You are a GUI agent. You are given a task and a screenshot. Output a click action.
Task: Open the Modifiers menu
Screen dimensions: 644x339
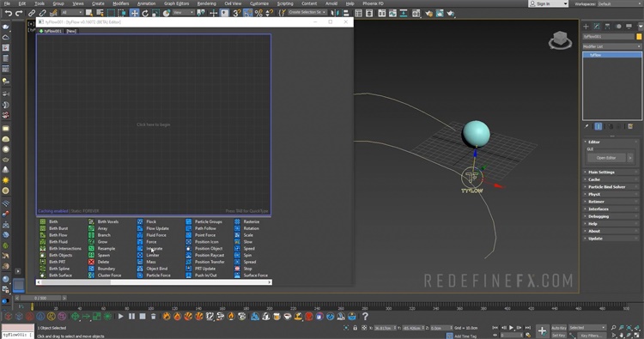click(x=120, y=3)
